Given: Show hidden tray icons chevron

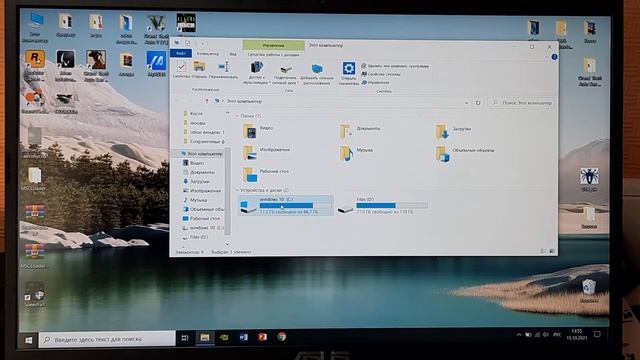Looking at the screenshot, I should [x=518, y=335].
